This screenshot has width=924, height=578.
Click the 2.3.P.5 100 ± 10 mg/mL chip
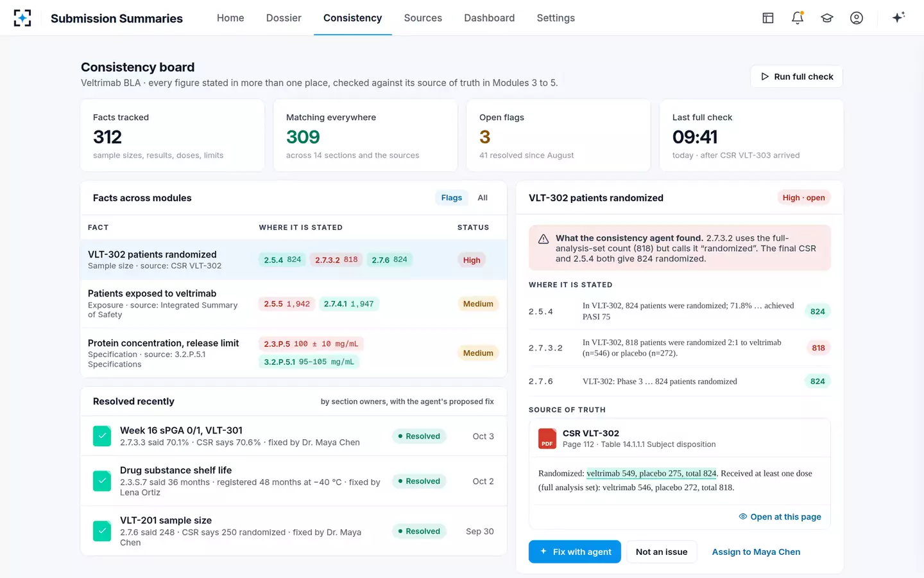(311, 344)
